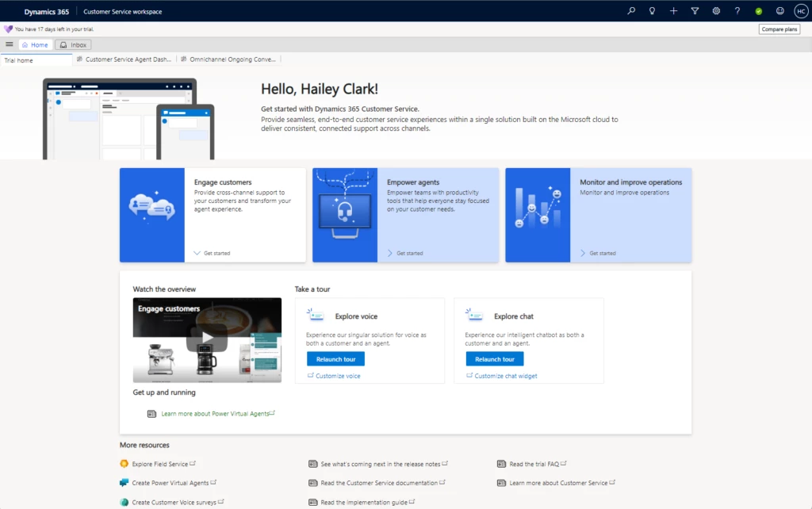This screenshot has height=509, width=812.
Task: Open the Customer Service Agent Dashboard tab
Action: click(127, 59)
